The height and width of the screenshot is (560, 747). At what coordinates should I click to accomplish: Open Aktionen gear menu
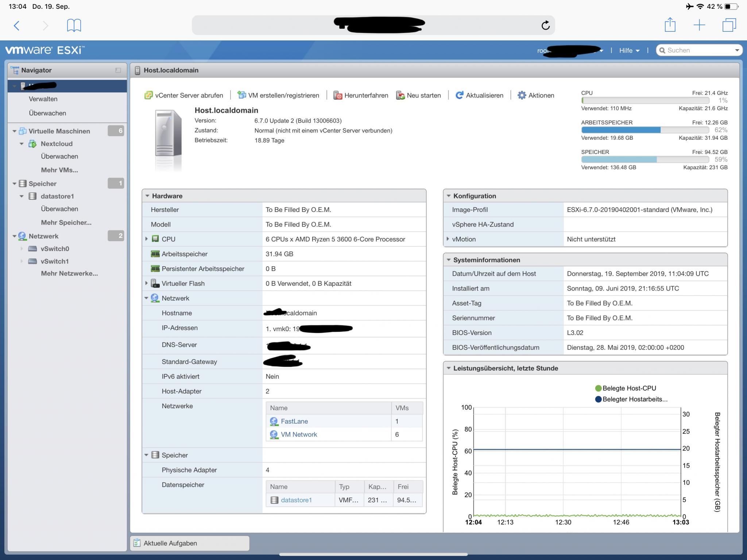click(536, 95)
